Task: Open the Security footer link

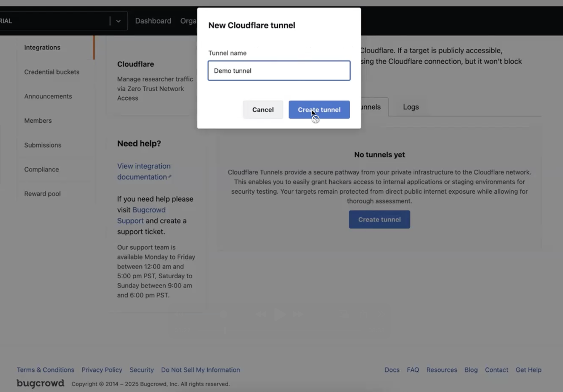Action: (x=141, y=370)
